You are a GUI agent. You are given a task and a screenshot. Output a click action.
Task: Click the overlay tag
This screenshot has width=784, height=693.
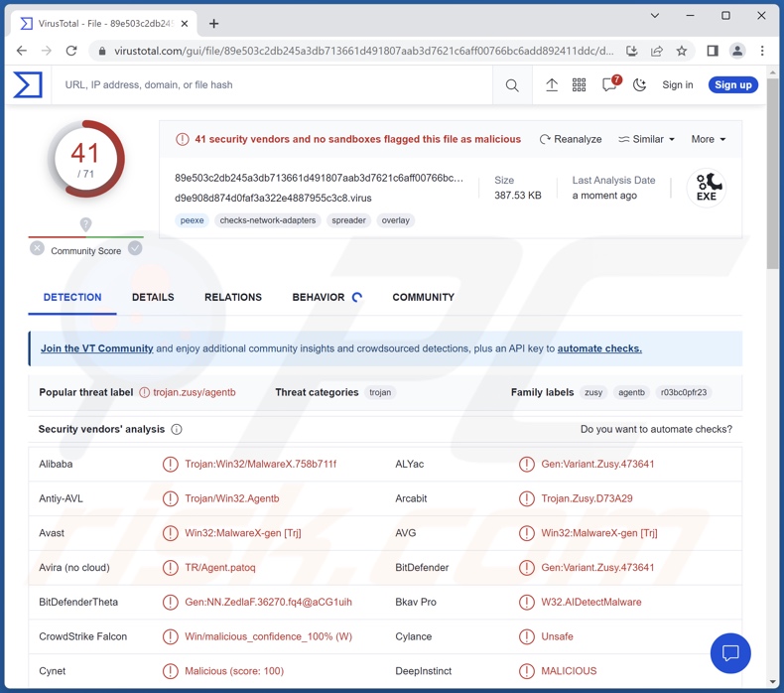tap(396, 220)
